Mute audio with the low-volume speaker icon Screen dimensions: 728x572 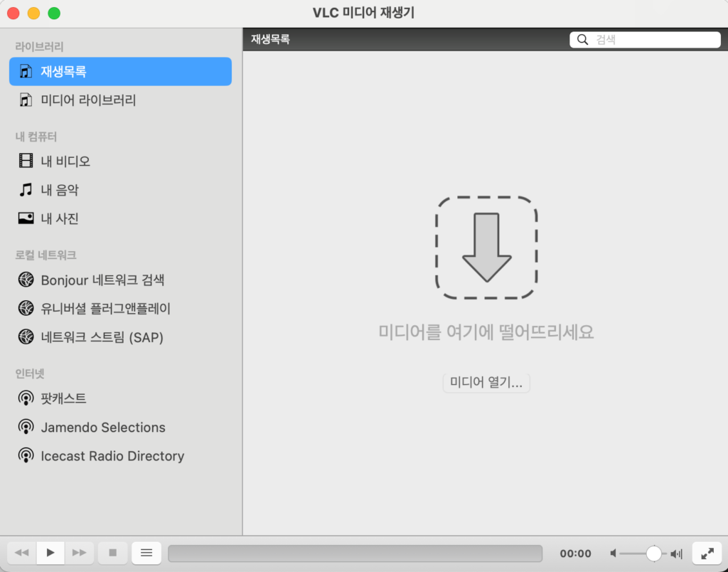pyautogui.click(x=614, y=553)
